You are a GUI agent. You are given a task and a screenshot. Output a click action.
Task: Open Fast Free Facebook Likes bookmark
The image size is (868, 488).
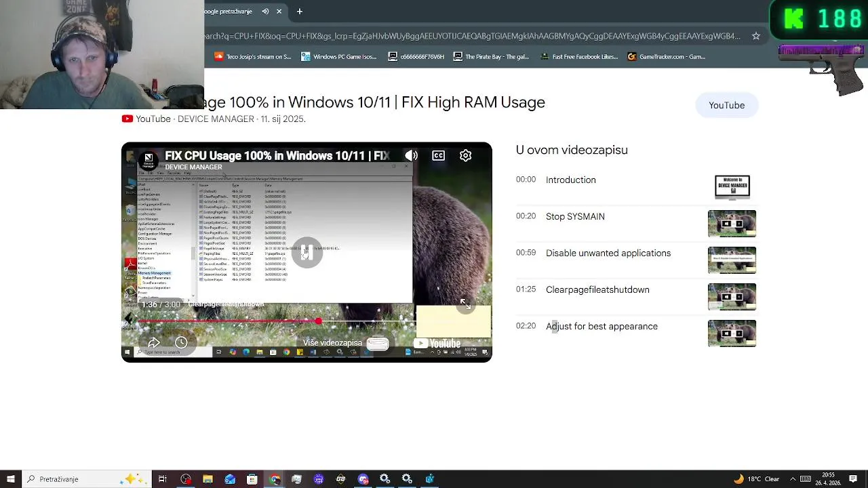coord(578,57)
